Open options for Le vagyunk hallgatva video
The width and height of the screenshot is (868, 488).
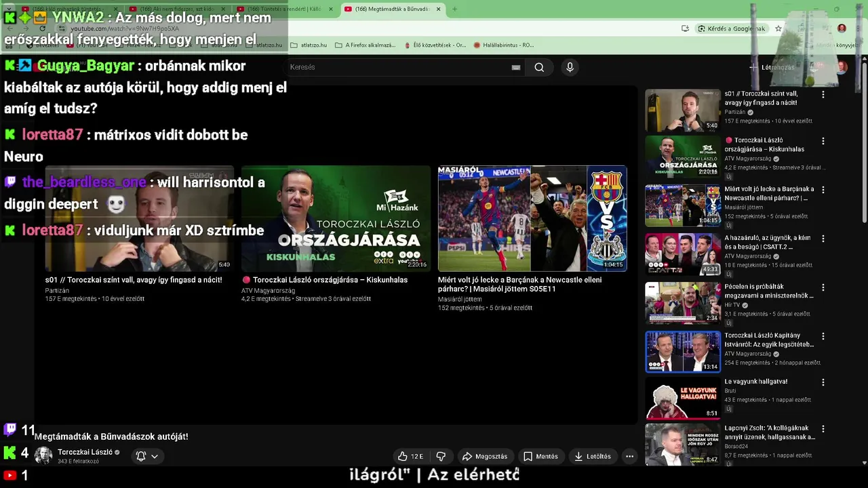[823, 382]
